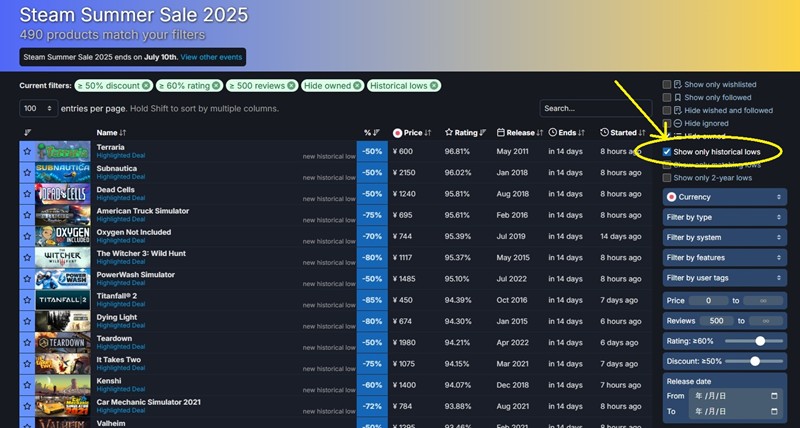This screenshot has width=800, height=428.
Task: Focus the Search input field
Action: [595, 109]
